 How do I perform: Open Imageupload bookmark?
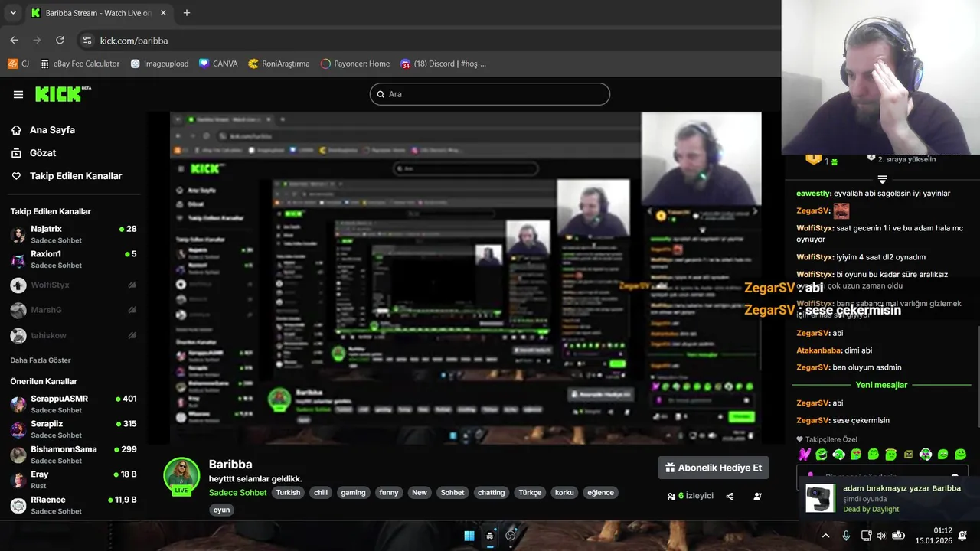click(x=159, y=64)
